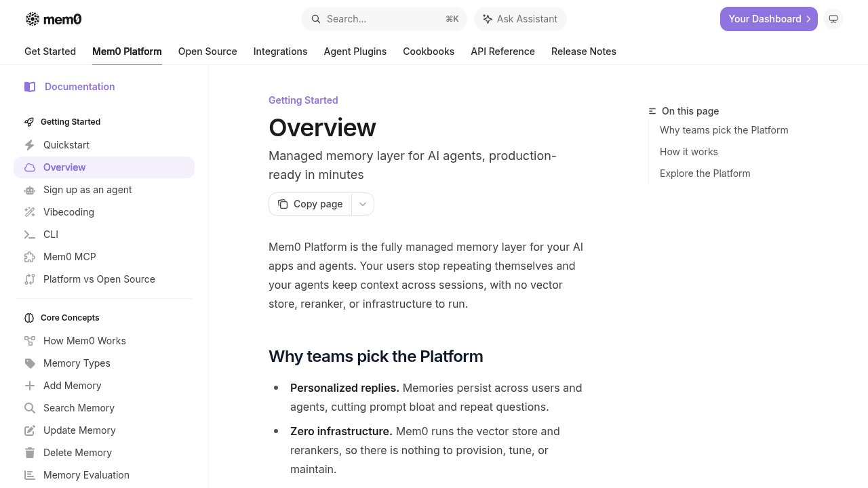Click the Getting Started breadcrumb label

[303, 100]
